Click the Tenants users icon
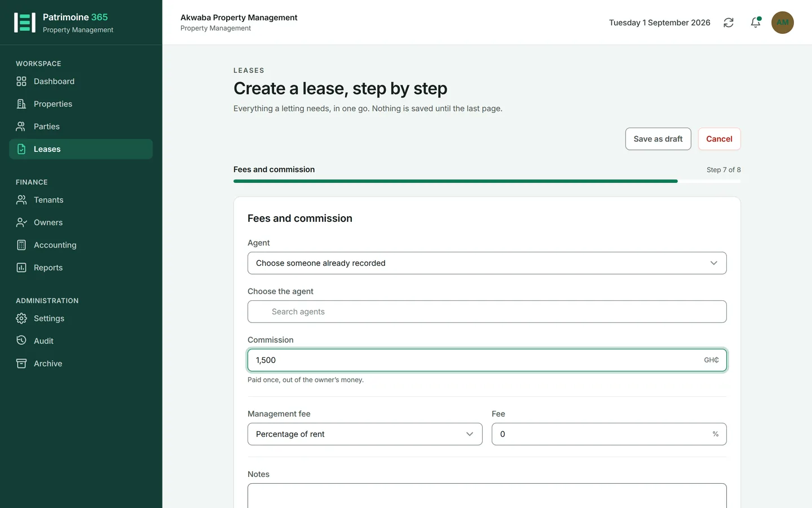The height and width of the screenshot is (508, 812). click(21, 200)
